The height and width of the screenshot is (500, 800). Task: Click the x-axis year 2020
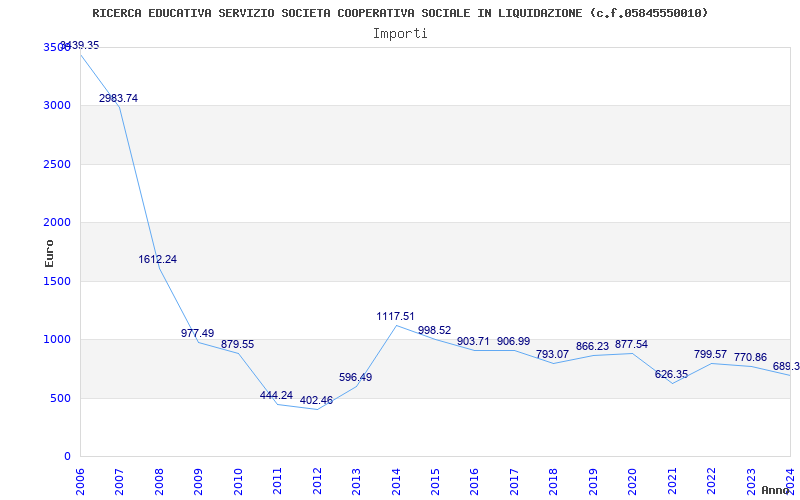click(633, 481)
